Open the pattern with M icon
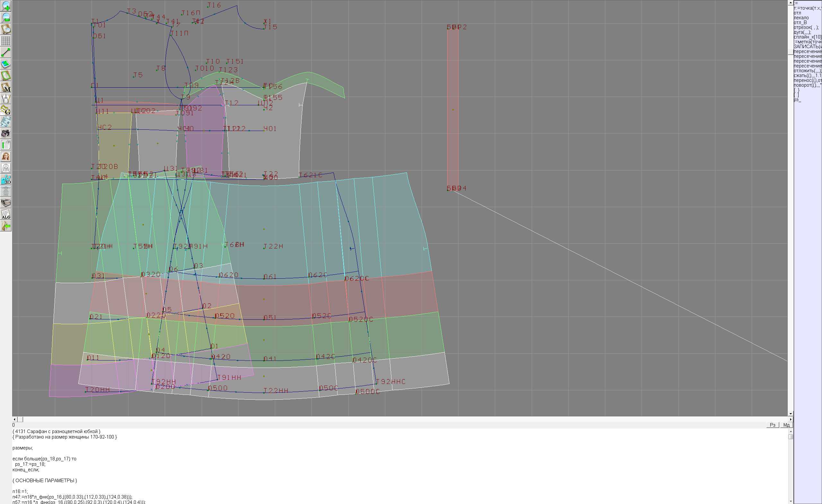822x504 pixels. tap(6, 87)
